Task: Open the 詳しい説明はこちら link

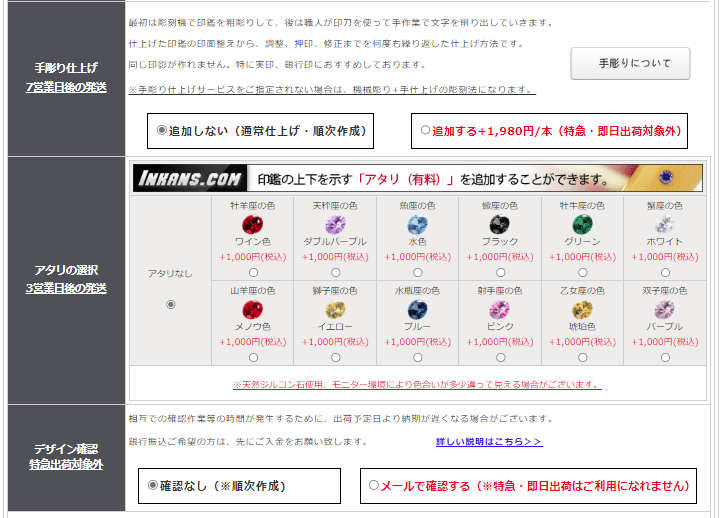Action: (x=489, y=442)
